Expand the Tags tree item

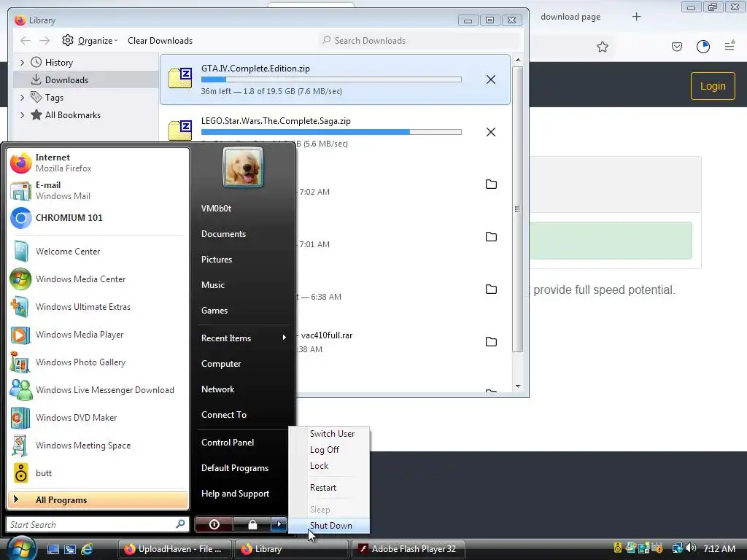coord(22,97)
